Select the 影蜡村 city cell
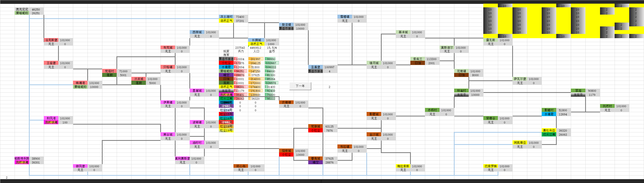This screenshot has width=644, height=183. tap(549, 110)
